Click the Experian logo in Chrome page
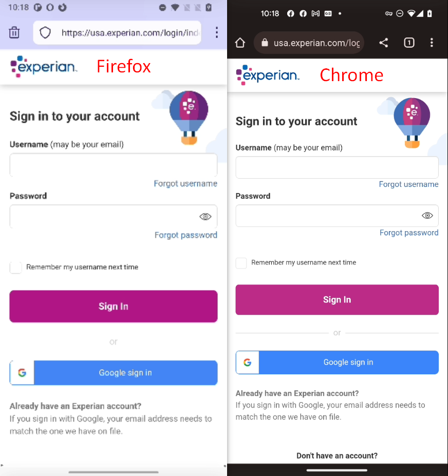Image resolution: width=448 pixels, height=476 pixels. [x=267, y=74]
